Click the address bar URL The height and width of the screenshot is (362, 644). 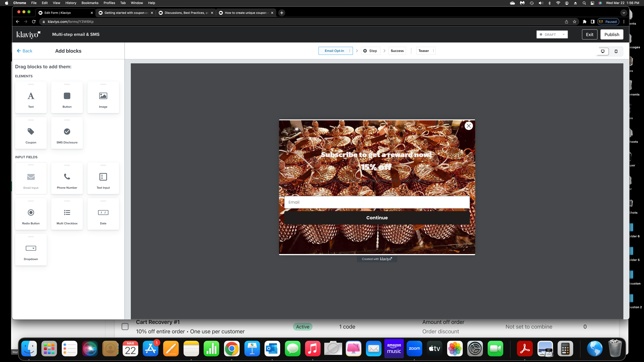(70, 22)
